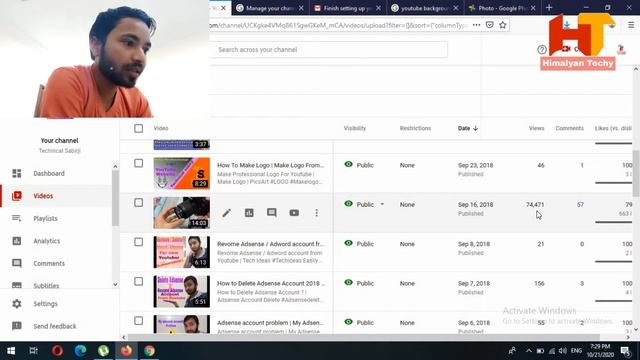This screenshot has height=360, width=640.
Task: Open the Firefox hamburger menu
Action: pos(631,25)
